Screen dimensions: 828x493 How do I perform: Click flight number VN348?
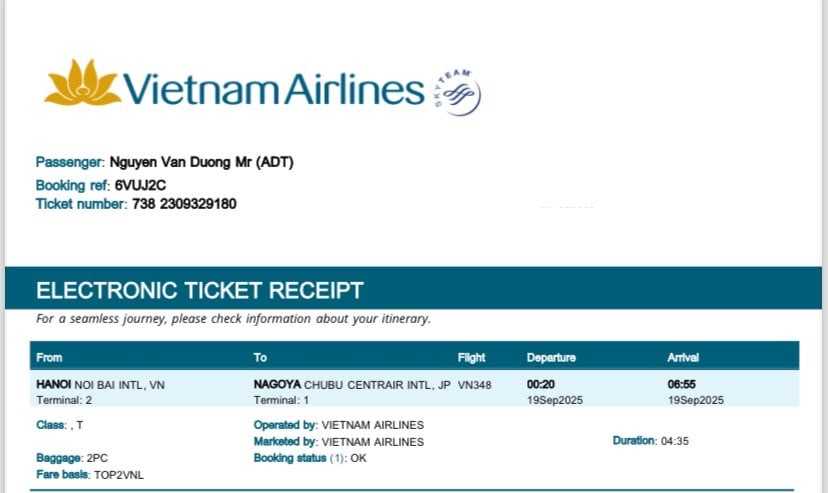[x=474, y=383]
